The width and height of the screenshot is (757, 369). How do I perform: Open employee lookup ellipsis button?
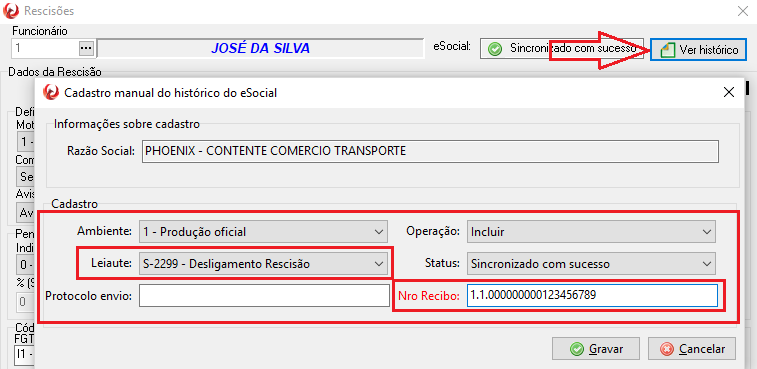85,48
